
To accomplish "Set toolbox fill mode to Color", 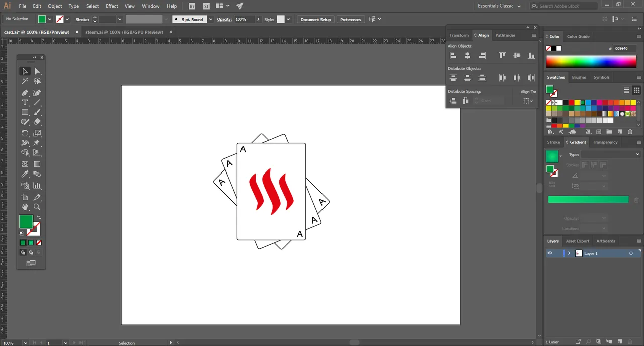I will tap(23, 243).
